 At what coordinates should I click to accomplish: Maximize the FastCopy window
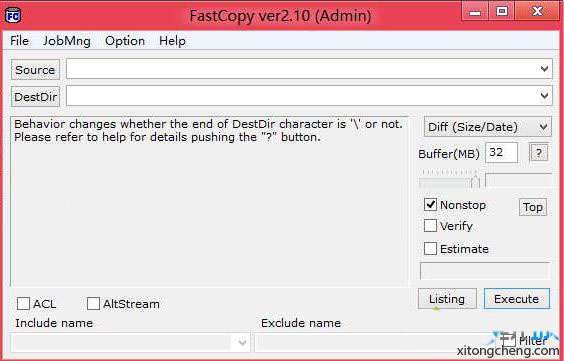(x=502, y=12)
